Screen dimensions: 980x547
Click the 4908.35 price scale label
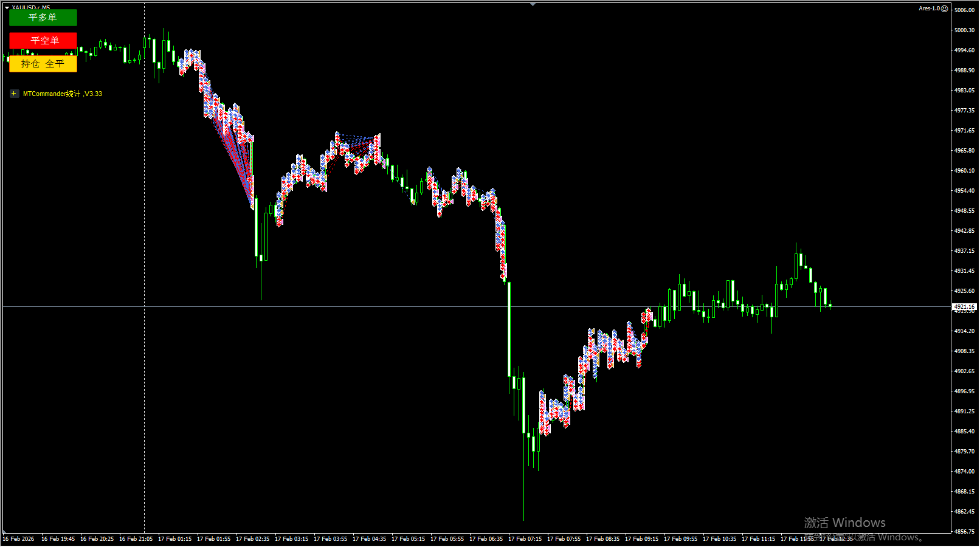tap(964, 351)
